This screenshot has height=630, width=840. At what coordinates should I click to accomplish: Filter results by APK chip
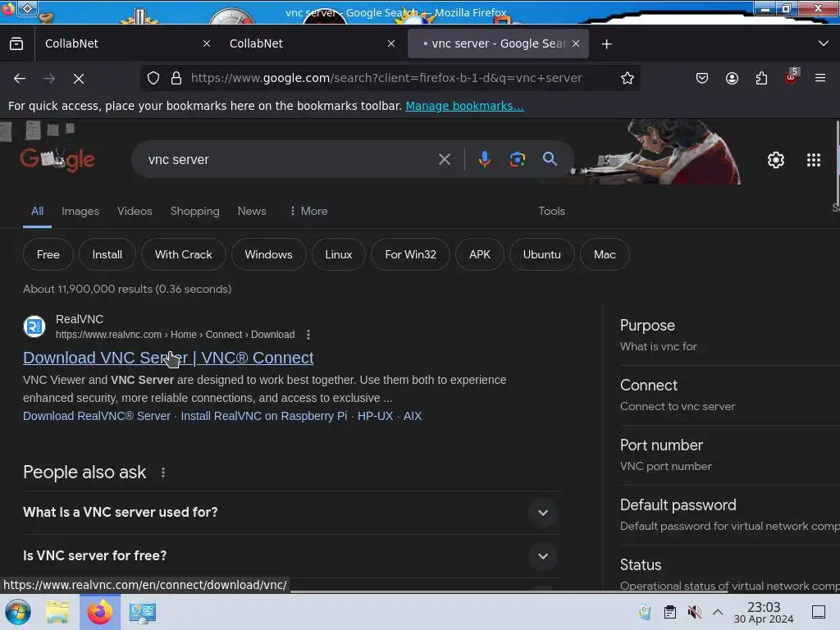coord(479,254)
